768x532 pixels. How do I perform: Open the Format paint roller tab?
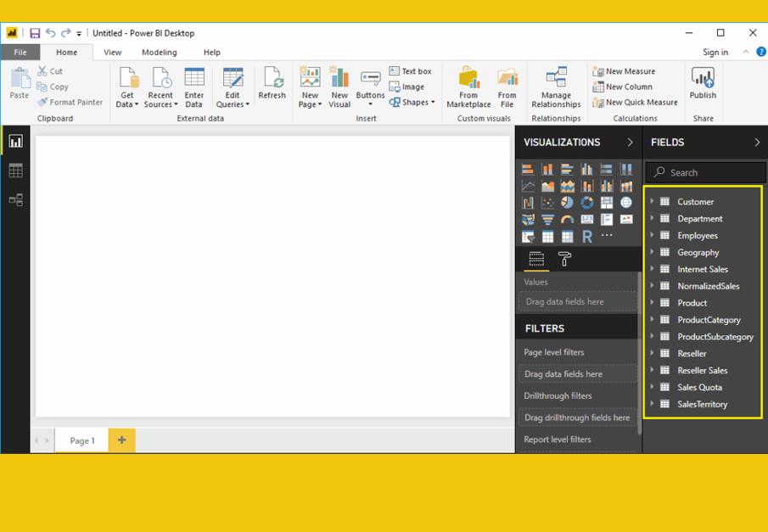pos(564,260)
